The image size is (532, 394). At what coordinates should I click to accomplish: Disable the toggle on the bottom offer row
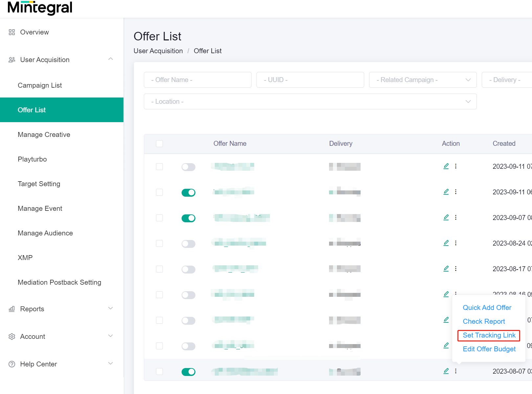[188, 372]
